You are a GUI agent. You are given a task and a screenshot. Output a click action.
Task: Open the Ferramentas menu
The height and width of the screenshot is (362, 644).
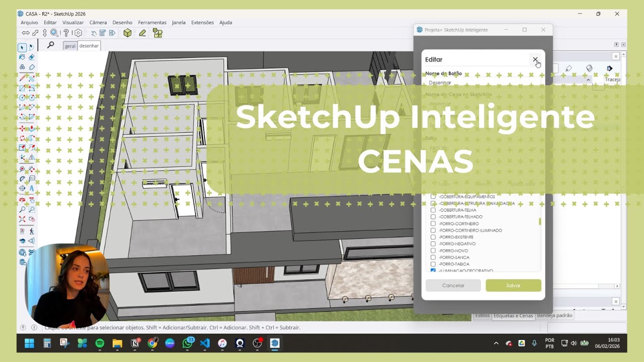click(152, 23)
